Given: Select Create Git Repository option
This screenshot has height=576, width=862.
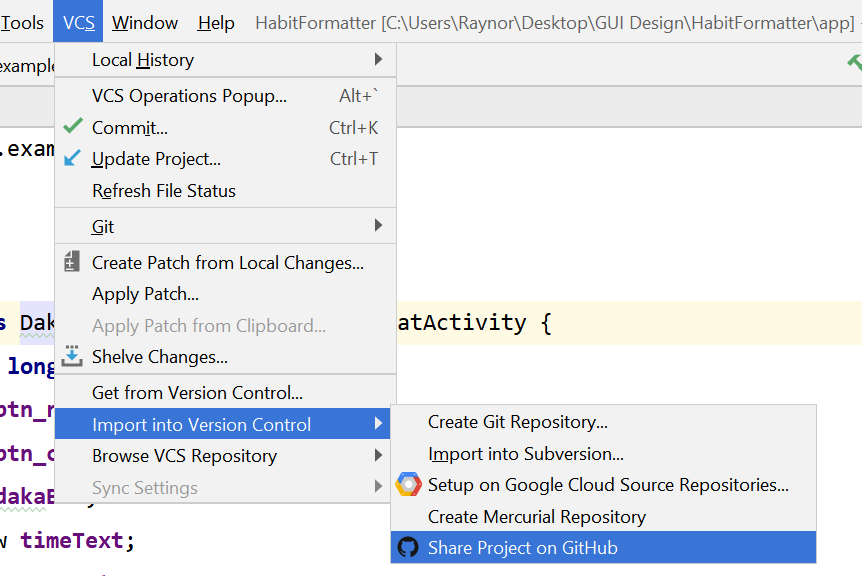Looking at the screenshot, I should click(517, 422).
